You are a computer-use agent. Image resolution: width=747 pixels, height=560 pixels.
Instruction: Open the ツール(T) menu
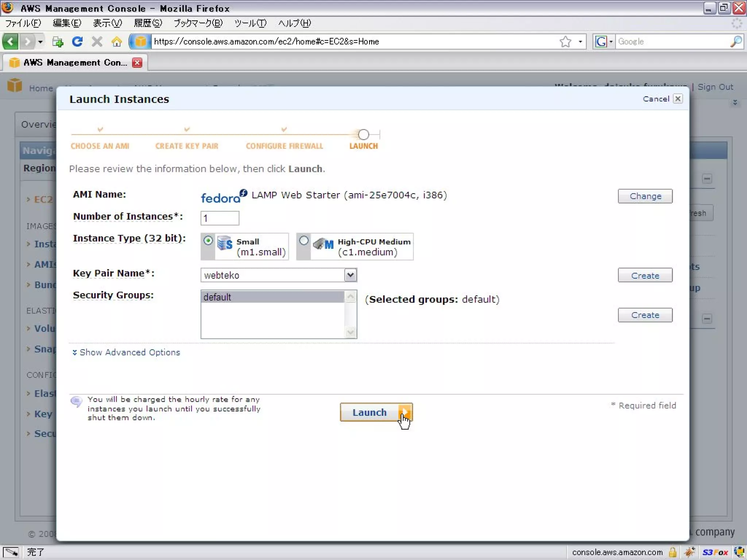250,23
